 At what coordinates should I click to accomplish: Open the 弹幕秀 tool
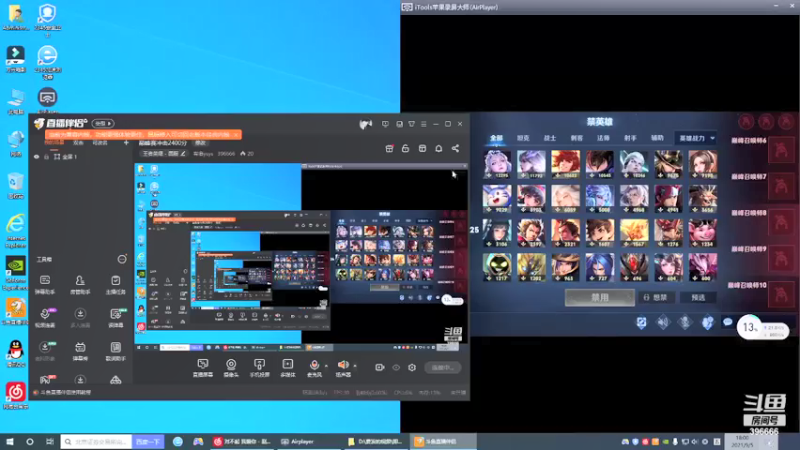tap(80, 351)
